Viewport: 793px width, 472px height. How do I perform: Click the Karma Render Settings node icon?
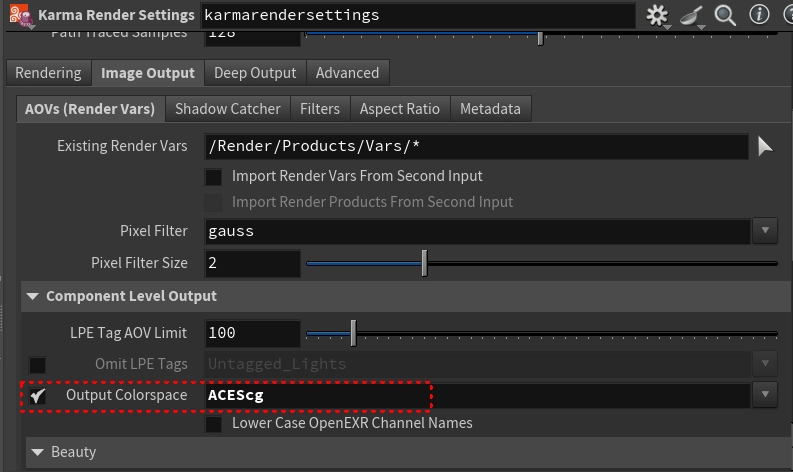20,15
